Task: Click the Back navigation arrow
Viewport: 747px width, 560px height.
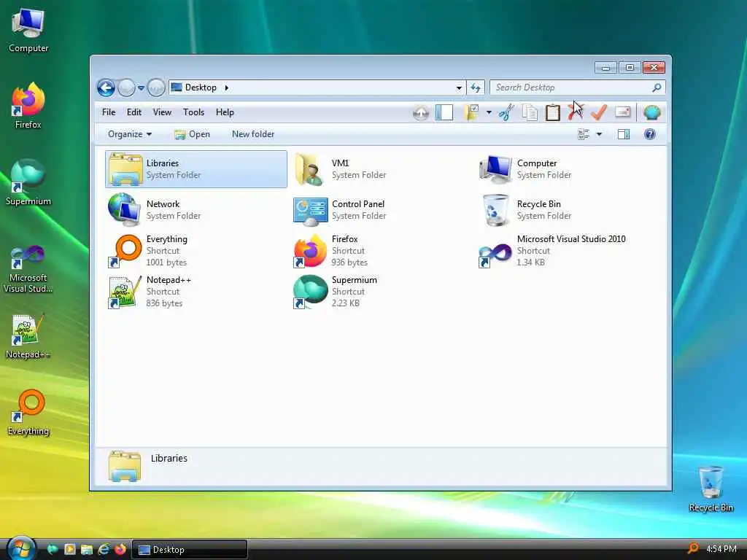Action: pyautogui.click(x=106, y=87)
